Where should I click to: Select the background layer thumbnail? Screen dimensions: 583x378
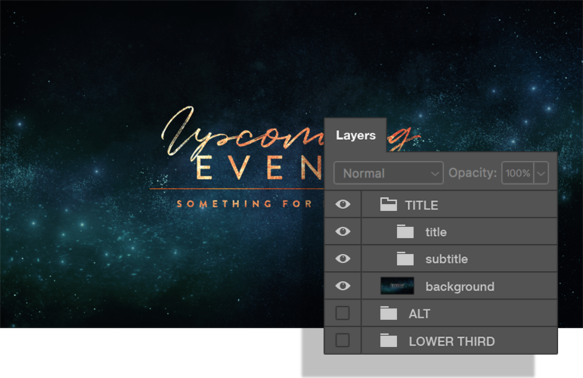tap(397, 286)
